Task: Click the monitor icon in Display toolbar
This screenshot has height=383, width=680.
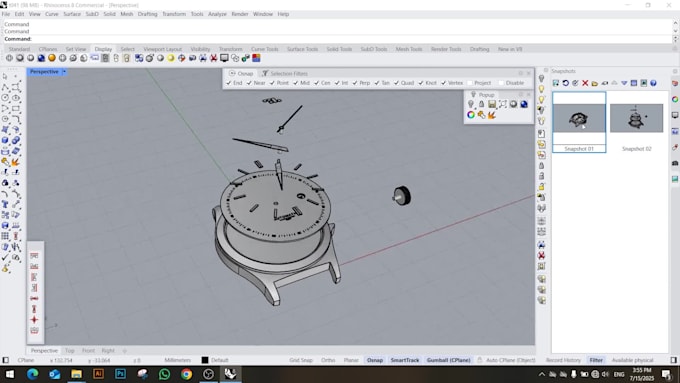Action: 224,58
